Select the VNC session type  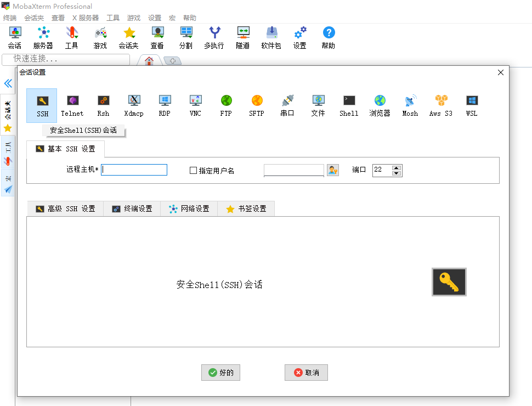coord(195,105)
